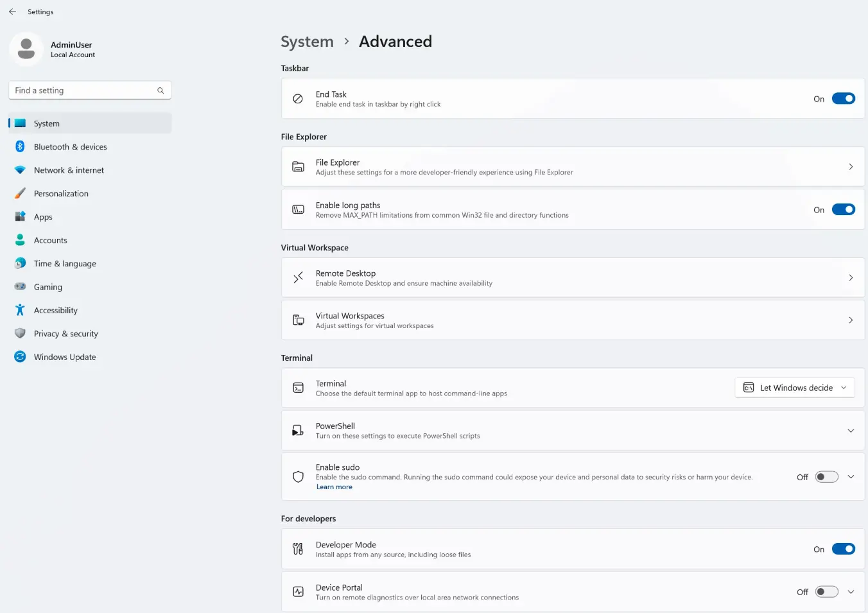
Task: Open Network & internet settings
Action: 69,170
